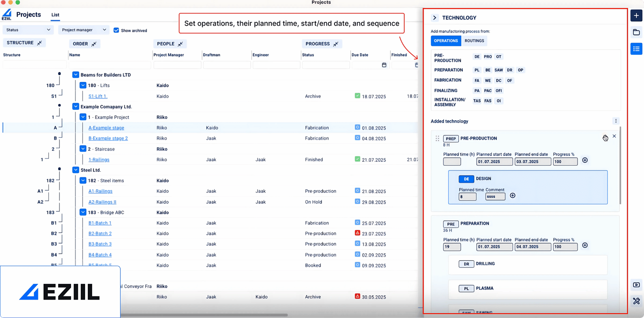Click warning icon beside 30.05.2025 date
The image size is (644, 318).
(x=357, y=296)
